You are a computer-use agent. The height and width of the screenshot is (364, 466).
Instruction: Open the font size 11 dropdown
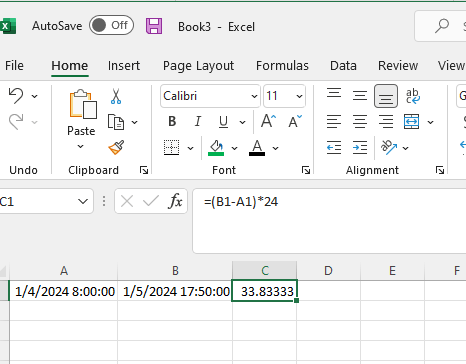pyautogui.click(x=299, y=96)
